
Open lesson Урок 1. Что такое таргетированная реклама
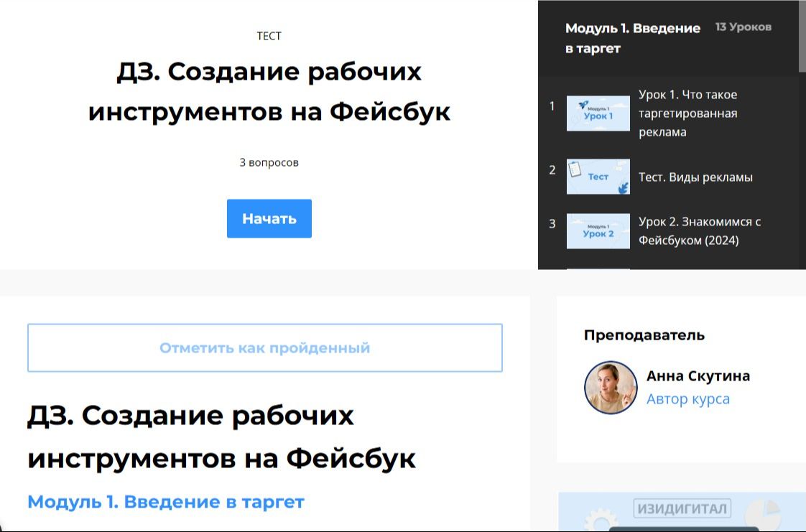687,113
